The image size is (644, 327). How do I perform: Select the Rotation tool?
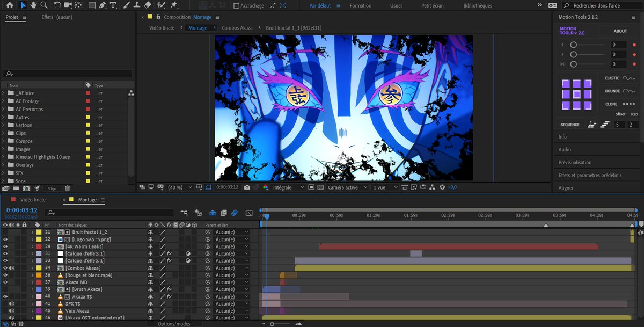click(57, 5)
